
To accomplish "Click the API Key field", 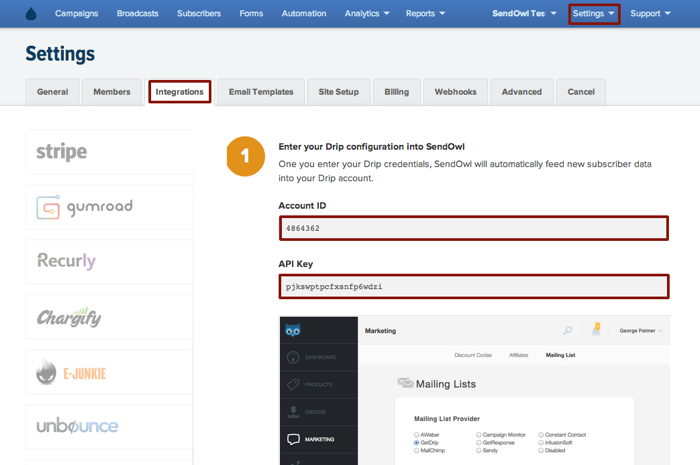I will [474, 286].
